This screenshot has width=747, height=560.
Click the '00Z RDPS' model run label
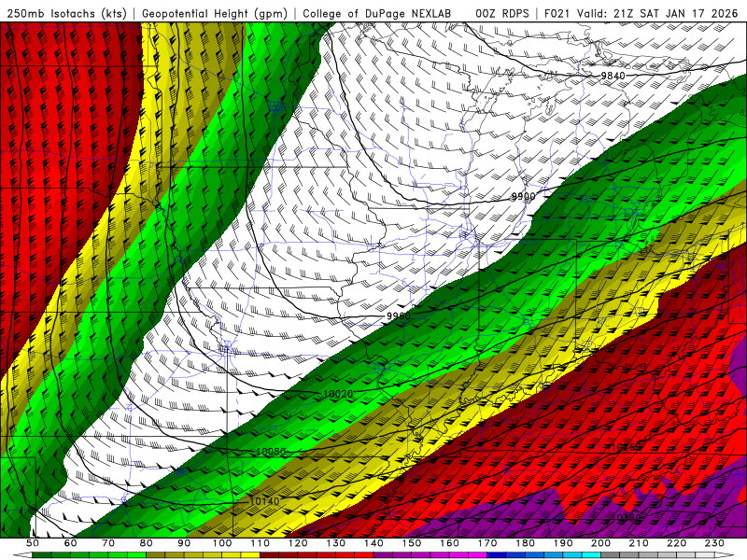coord(501,13)
